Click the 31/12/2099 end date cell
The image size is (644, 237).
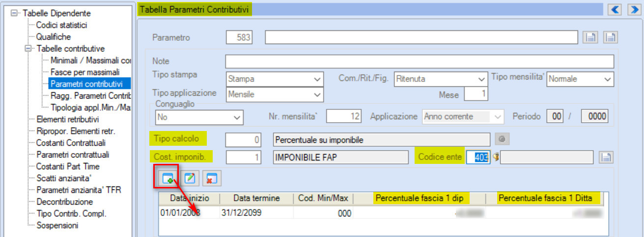coord(256,213)
